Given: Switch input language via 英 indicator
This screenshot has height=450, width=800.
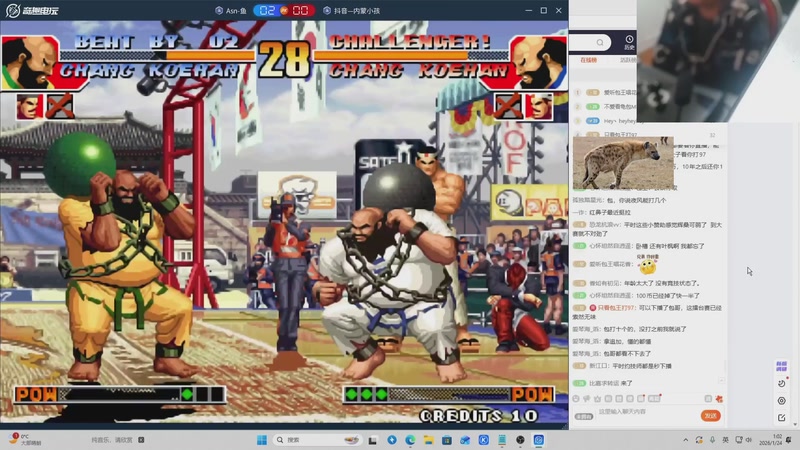Looking at the screenshot, I should click(x=726, y=440).
